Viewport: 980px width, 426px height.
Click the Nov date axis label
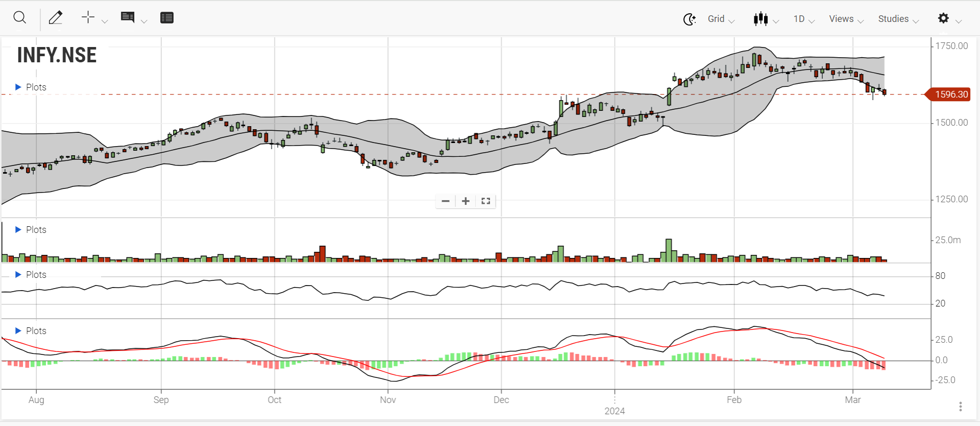[388, 400]
